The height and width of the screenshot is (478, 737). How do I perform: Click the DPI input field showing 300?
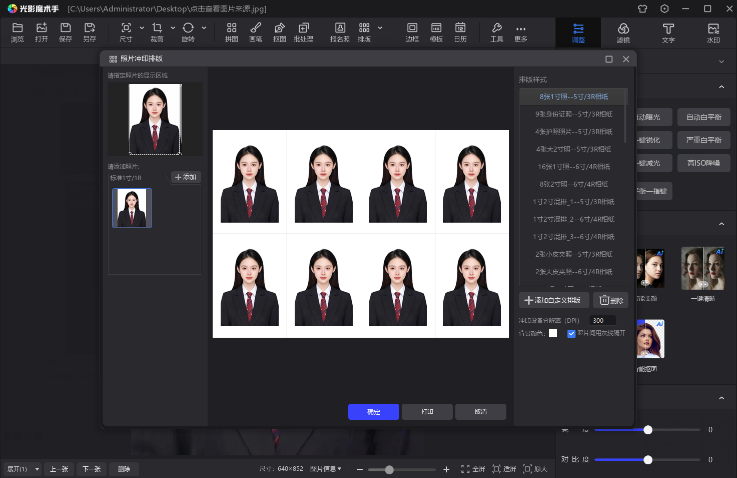(x=603, y=320)
